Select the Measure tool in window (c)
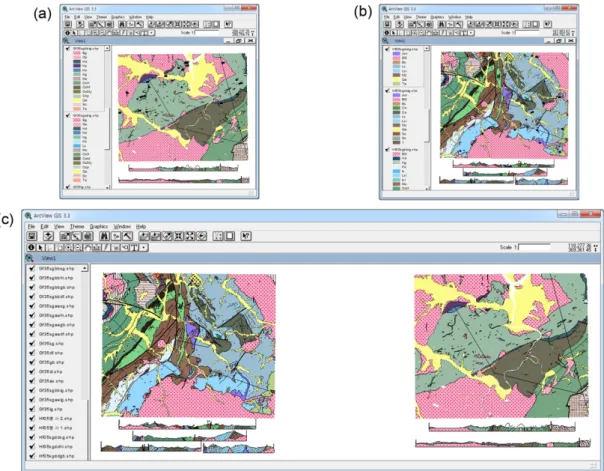Viewport: 604px width, 471px height. [x=97, y=248]
